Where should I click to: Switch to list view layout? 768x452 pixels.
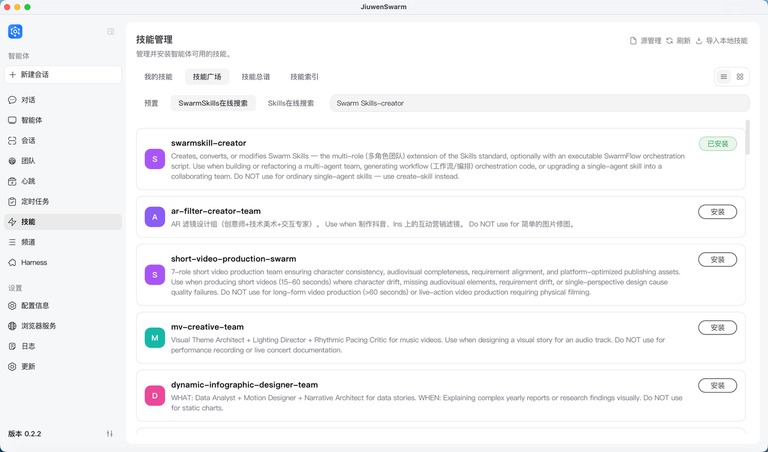click(723, 76)
